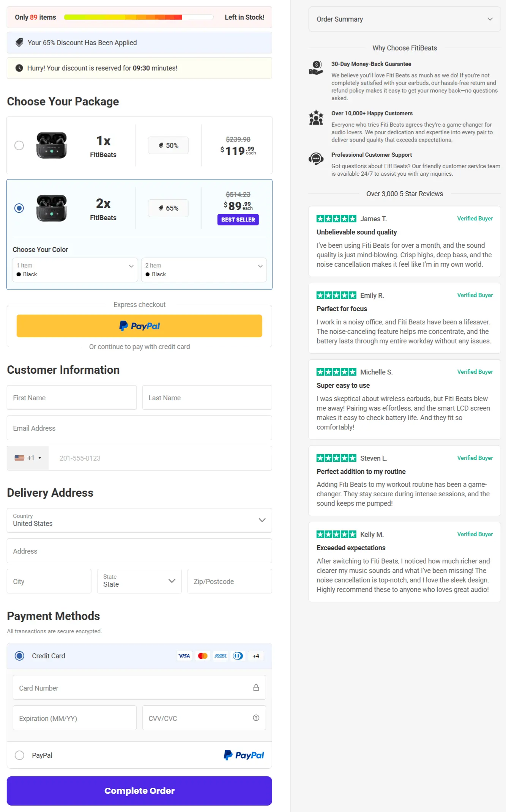Focus the Address field
This screenshot has width=506, height=812.
tap(139, 551)
